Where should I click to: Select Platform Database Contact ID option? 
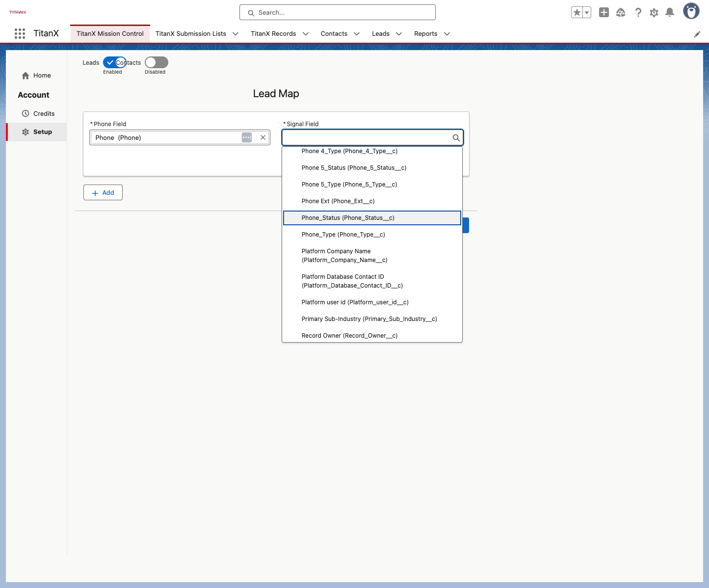[x=372, y=281]
